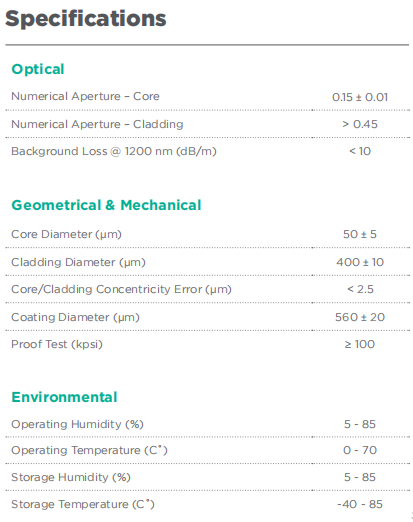413x522 pixels.
Task: Select the Coating Diameter (µm) row
Action: click(207, 317)
